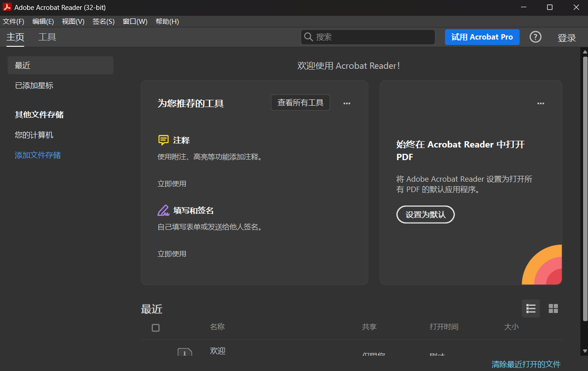
Task: Click the 查看所有工具 button
Action: pos(301,103)
